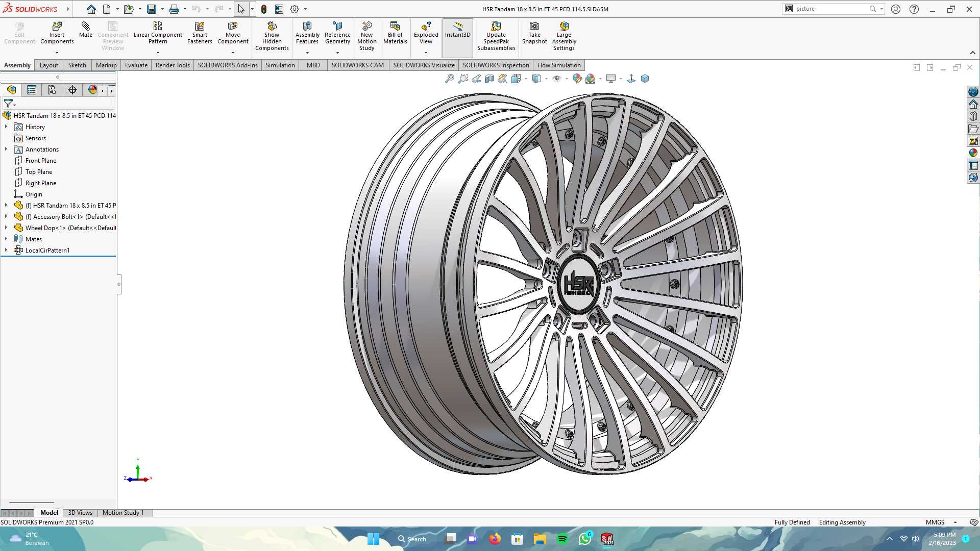The image size is (980, 551).
Task: Open Move Component dropdown arrow
Action: point(233,53)
